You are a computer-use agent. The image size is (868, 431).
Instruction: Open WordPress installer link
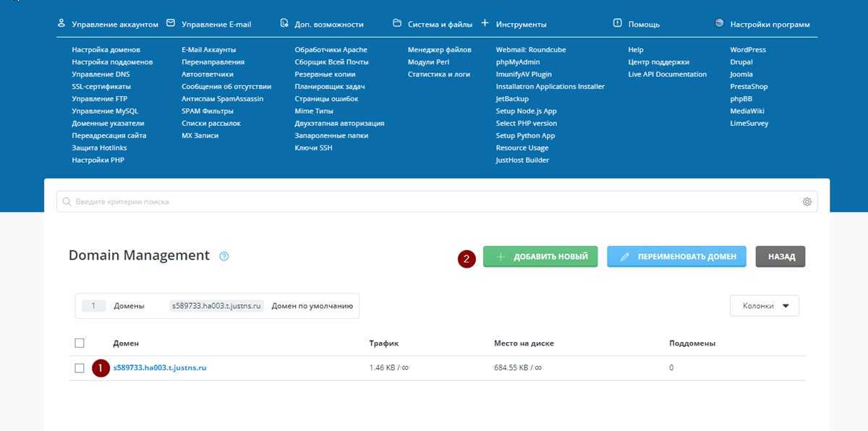[749, 50]
